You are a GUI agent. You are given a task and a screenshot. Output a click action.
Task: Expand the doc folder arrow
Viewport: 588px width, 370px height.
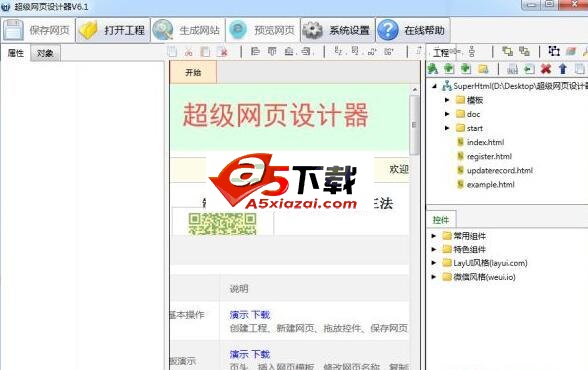pyautogui.click(x=447, y=114)
